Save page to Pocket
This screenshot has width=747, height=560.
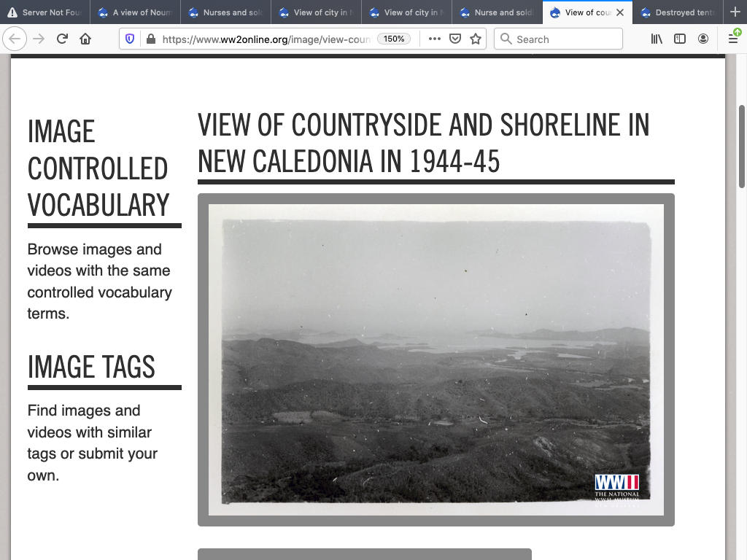pos(455,39)
